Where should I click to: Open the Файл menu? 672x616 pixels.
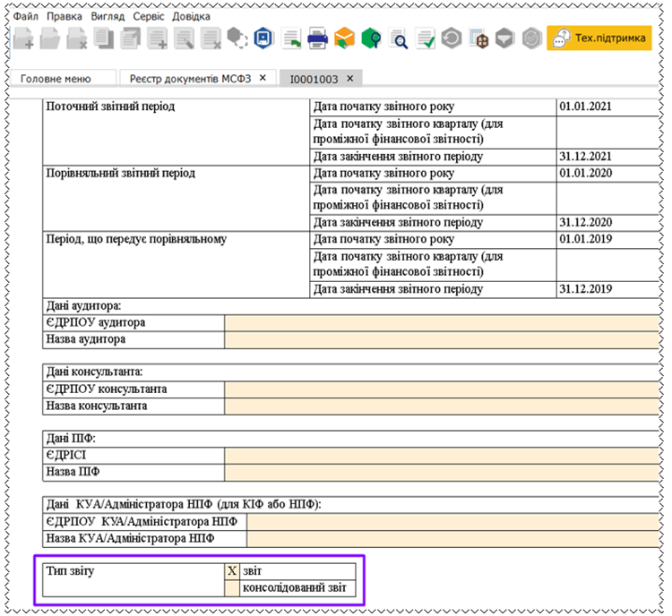tap(25, 16)
